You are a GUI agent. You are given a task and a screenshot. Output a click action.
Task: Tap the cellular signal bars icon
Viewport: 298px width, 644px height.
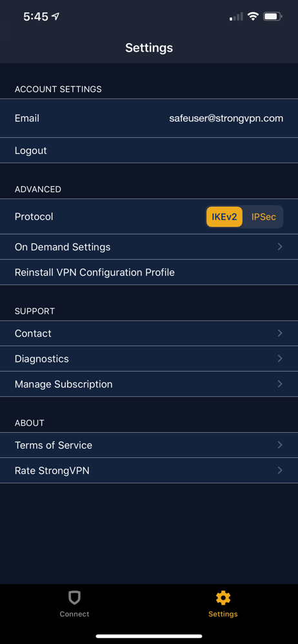point(236,17)
